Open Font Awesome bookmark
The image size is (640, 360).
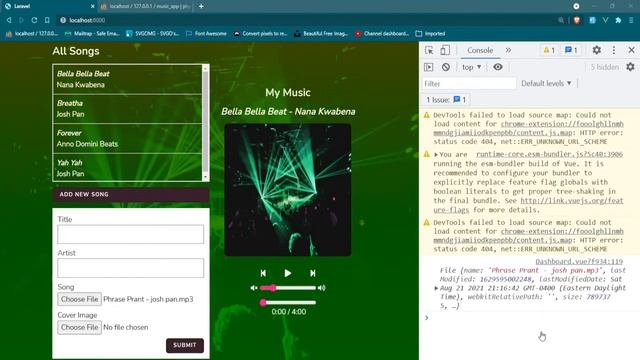[x=206, y=33]
